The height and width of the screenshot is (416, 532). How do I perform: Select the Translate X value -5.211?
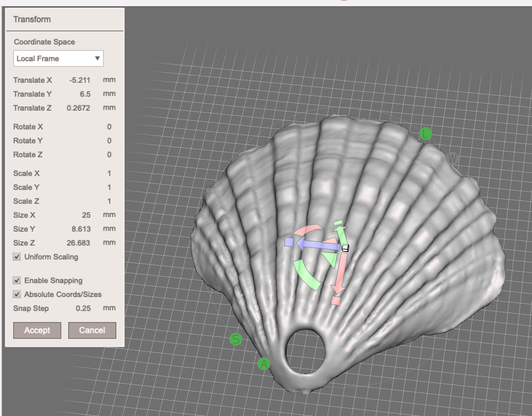80,80
